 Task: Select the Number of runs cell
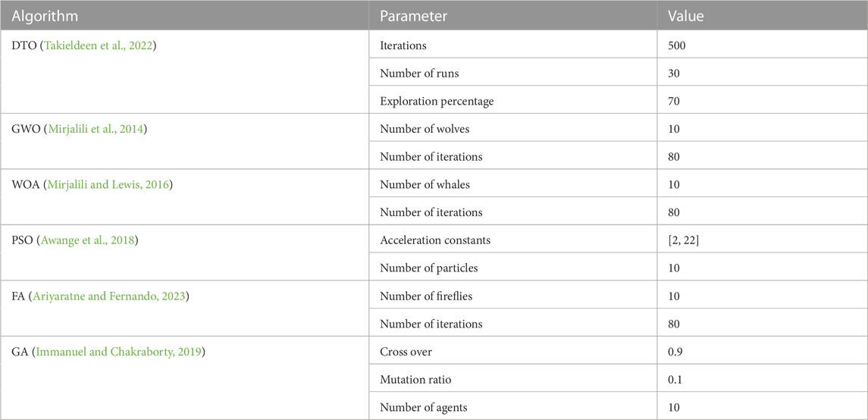point(513,74)
